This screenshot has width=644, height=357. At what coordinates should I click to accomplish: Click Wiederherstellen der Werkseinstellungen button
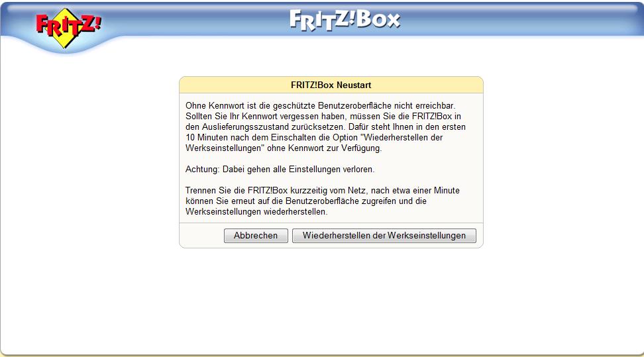coord(384,236)
